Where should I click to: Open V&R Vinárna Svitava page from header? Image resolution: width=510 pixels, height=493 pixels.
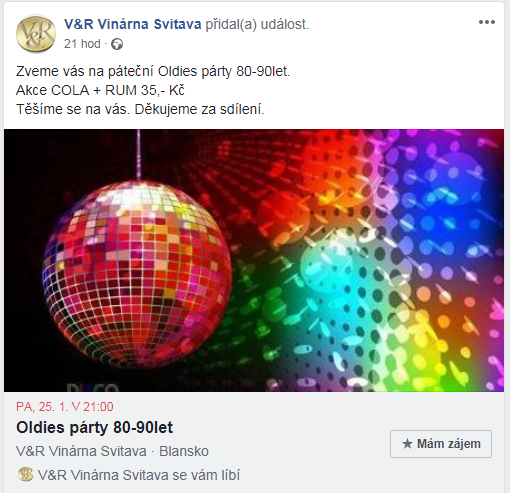[133, 24]
